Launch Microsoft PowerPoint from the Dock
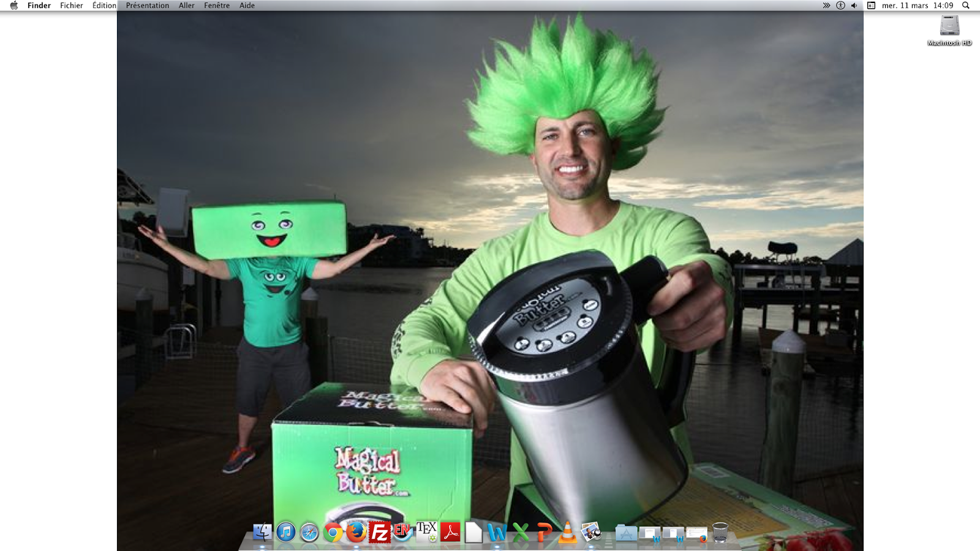 pyautogui.click(x=544, y=532)
